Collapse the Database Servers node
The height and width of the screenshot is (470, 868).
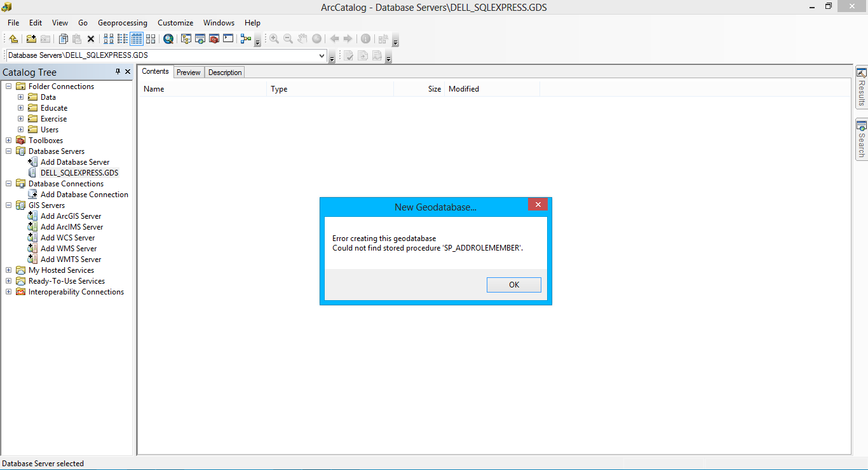coord(9,151)
